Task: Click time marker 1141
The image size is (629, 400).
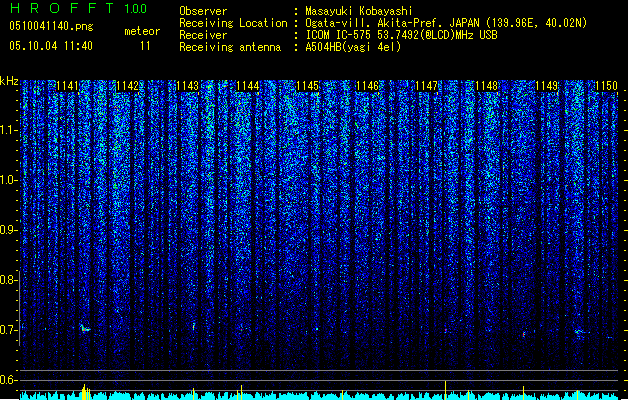Action: [67, 86]
